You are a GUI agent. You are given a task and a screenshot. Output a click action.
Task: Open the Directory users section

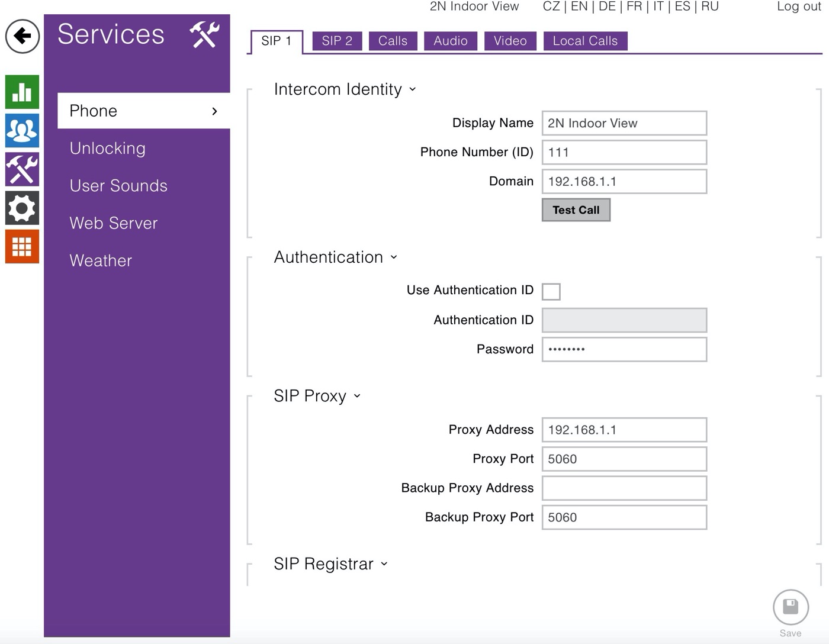tap(23, 130)
